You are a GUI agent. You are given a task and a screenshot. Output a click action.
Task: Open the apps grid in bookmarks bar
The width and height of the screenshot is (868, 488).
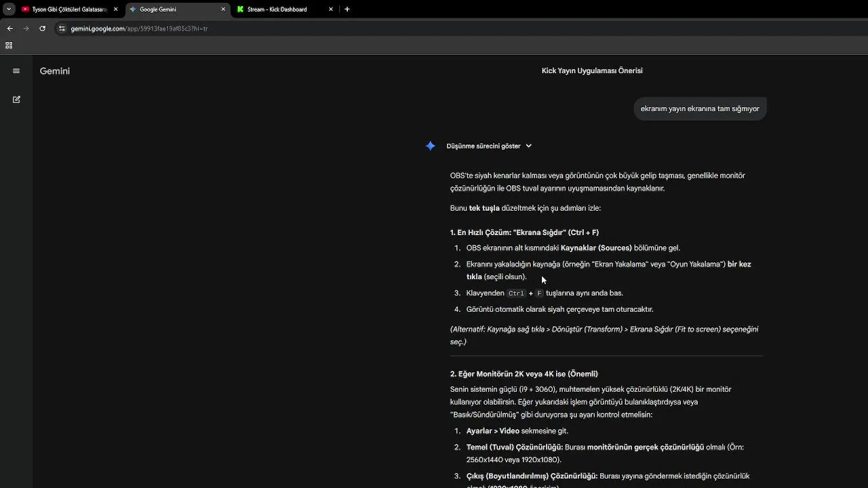(9, 45)
